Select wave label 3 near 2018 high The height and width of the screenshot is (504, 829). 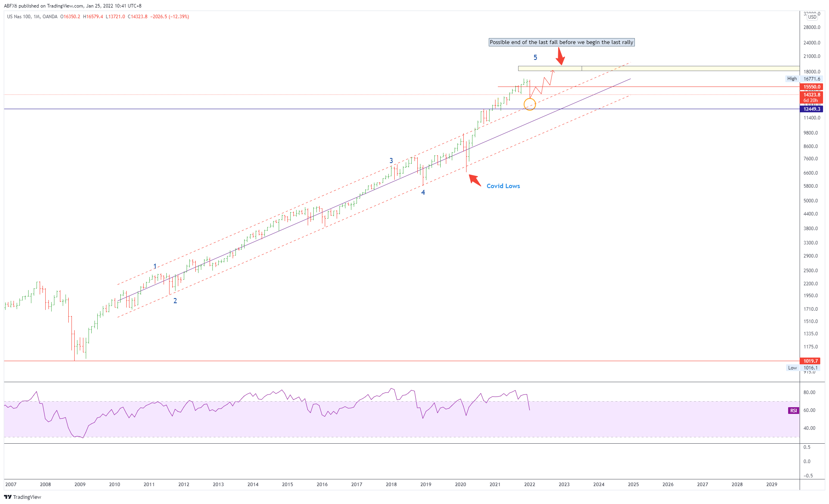[391, 161]
